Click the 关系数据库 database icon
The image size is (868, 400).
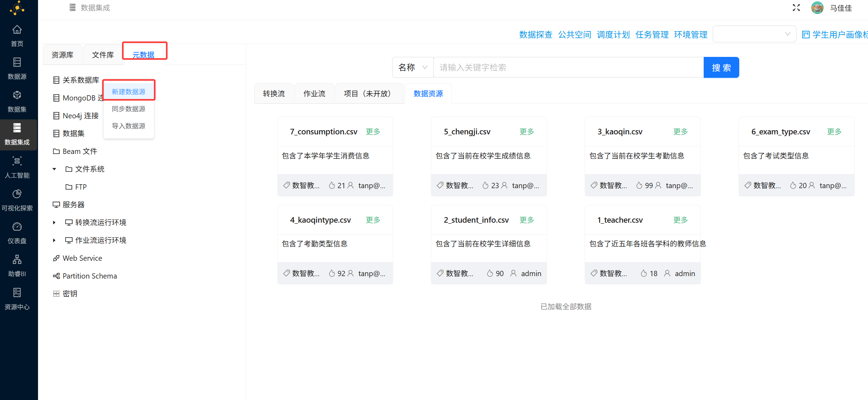[56, 80]
